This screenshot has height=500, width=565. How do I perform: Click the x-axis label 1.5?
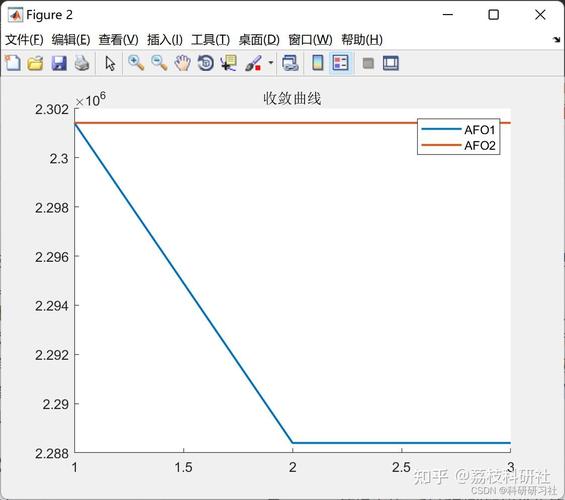[x=183, y=467]
